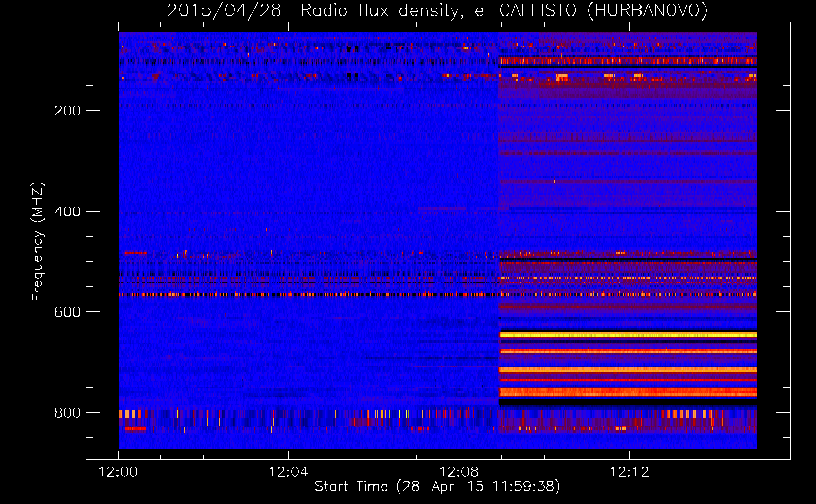816x504 pixels.
Task: Click the 12:00 time tick label
Action: pyautogui.click(x=118, y=472)
